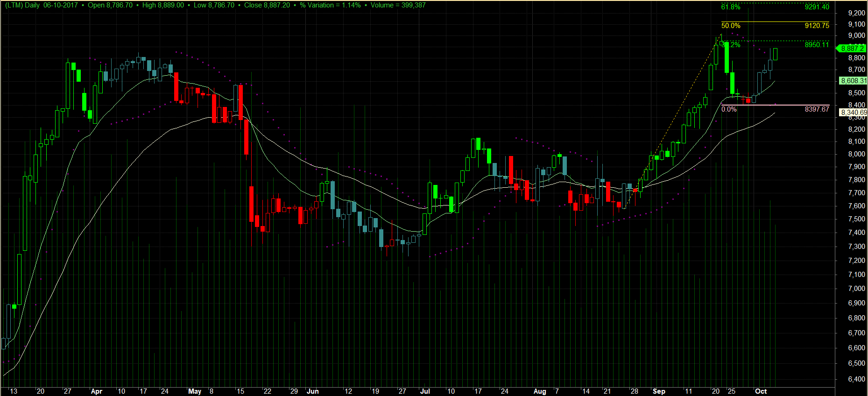Select the date label 28 on time axis
This screenshot has width=868, height=396.
tap(634, 391)
